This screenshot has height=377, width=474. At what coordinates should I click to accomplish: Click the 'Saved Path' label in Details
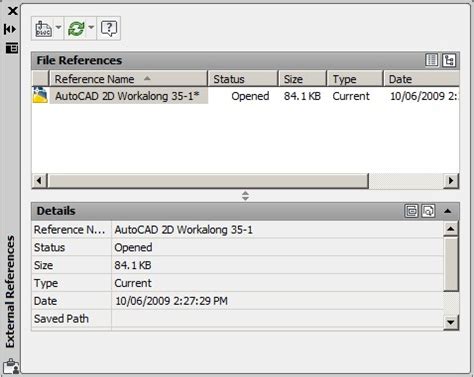[61, 319]
